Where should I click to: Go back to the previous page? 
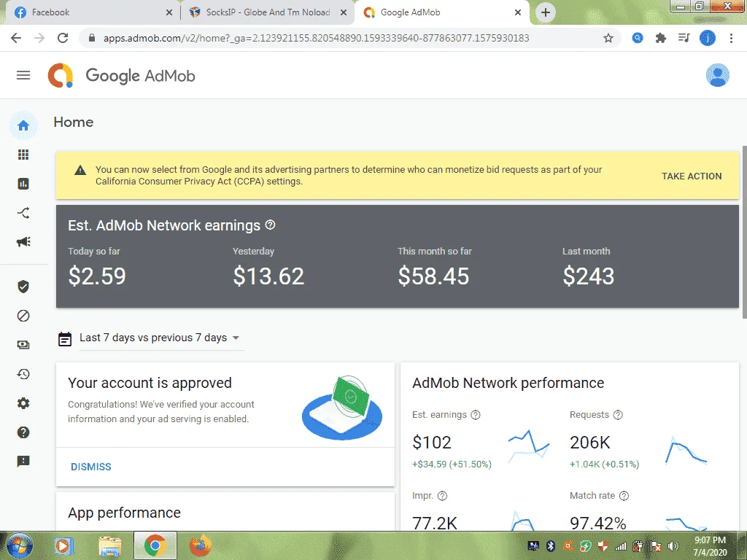(x=16, y=38)
